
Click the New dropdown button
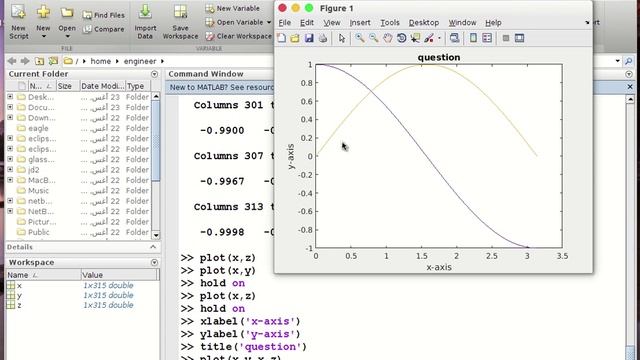(x=43, y=21)
